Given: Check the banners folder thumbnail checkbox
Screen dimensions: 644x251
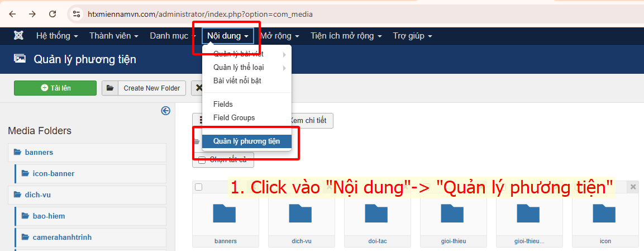Looking at the screenshot, I should click(198, 187).
